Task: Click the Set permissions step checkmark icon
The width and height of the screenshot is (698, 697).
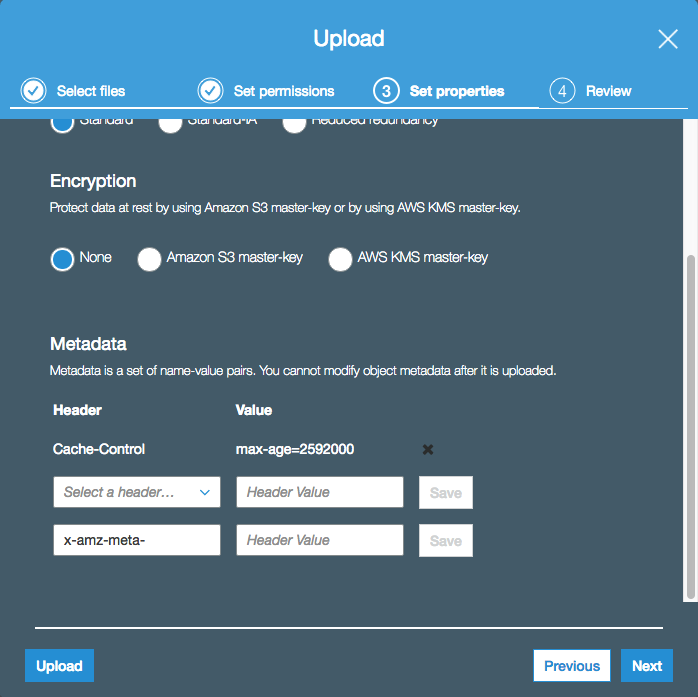Action: point(210,91)
